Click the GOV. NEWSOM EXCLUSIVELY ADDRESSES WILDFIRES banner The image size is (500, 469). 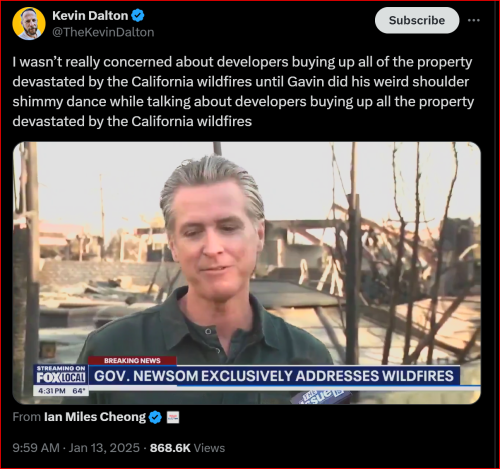pyautogui.click(x=274, y=376)
